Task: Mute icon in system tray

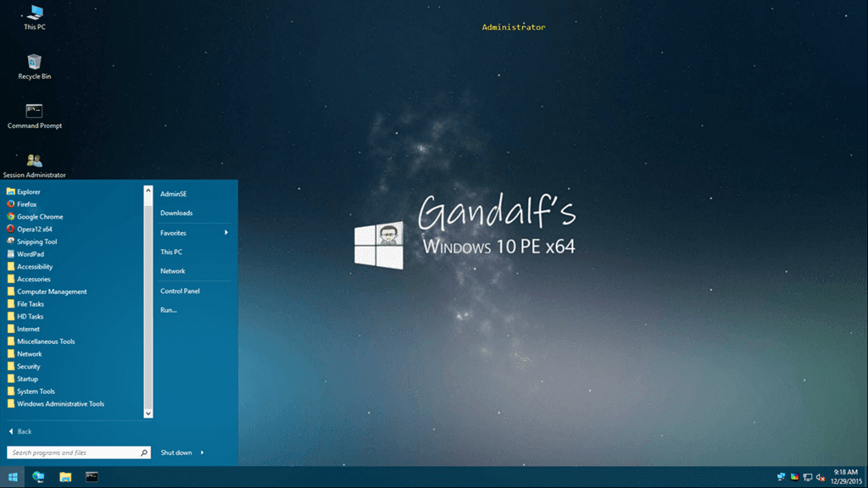Action: coord(819,478)
